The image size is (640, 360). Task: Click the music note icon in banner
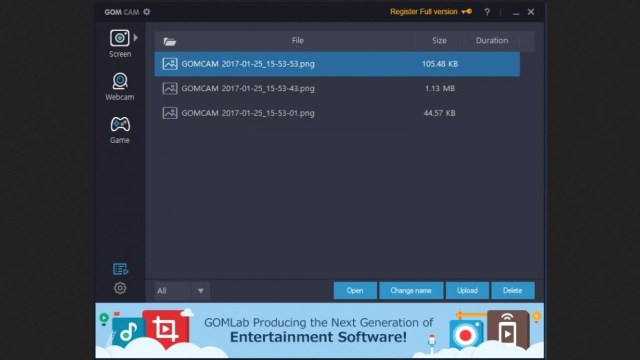coord(128,332)
